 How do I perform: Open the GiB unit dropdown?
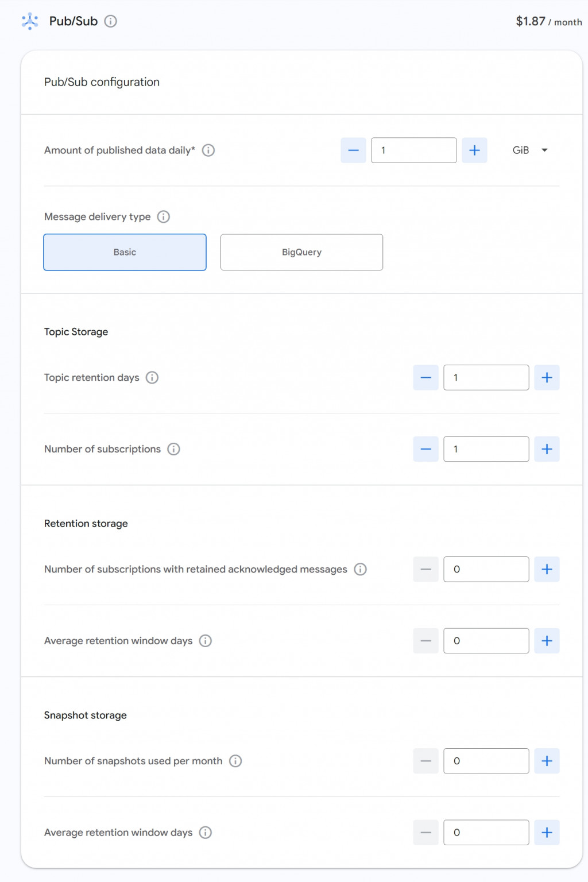[x=530, y=150]
